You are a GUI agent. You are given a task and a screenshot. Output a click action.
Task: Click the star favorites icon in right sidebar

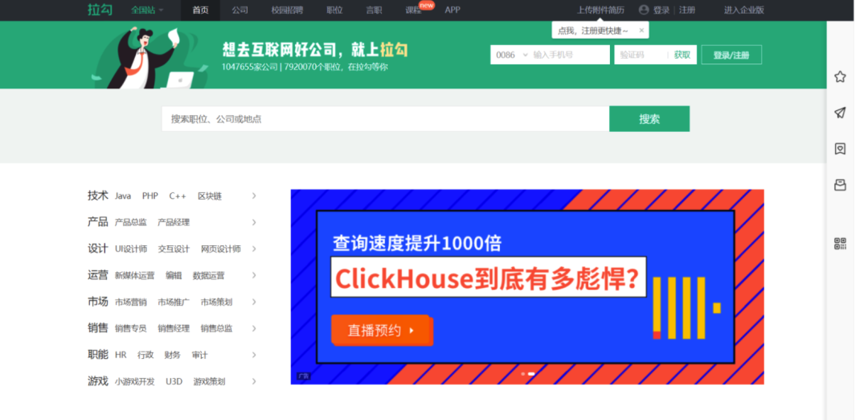pyautogui.click(x=840, y=77)
